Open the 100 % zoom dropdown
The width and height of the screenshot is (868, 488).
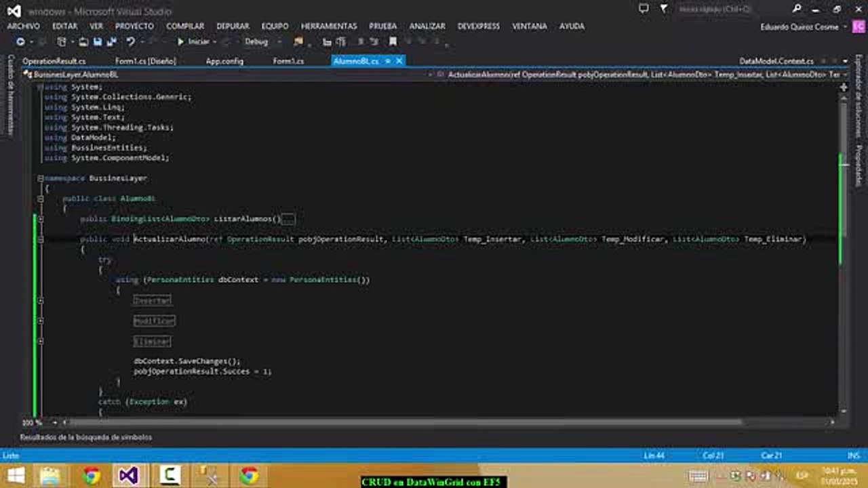39,422
